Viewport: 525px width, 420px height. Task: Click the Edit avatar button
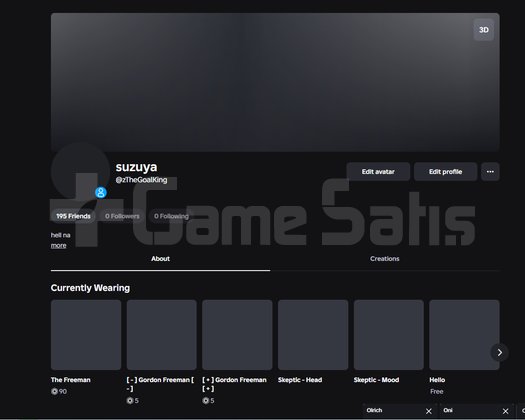378,171
